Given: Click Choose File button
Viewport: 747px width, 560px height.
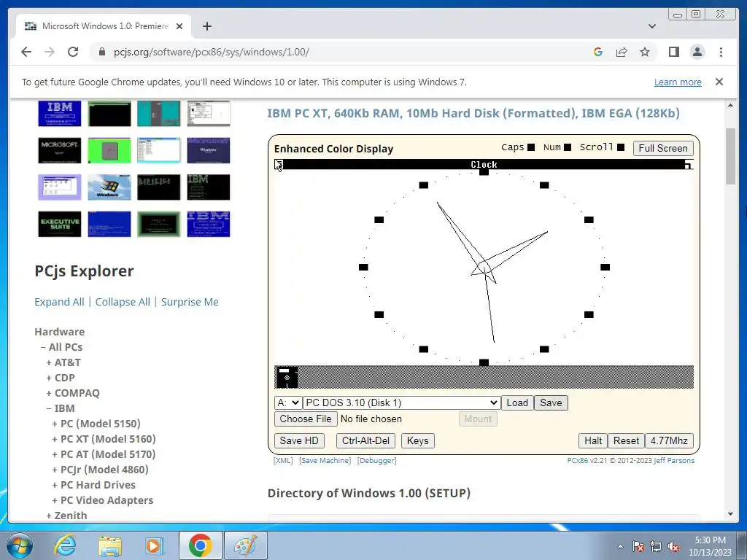Looking at the screenshot, I should (306, 419).
